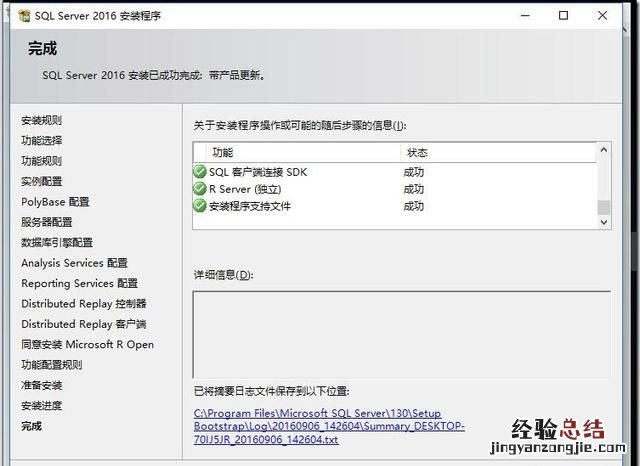Click 成功 status for 安装程序支持文件
The image size is (640, 466).
(413, 206)
